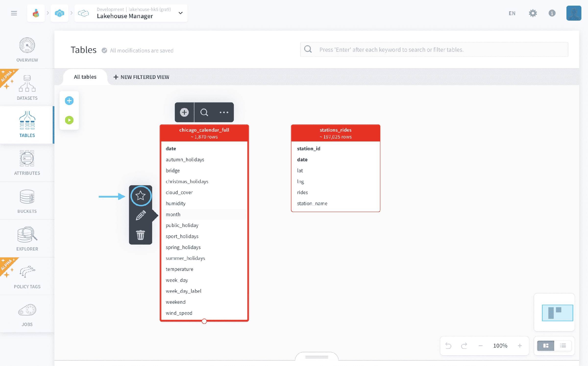Click the search magnifier icon in filter bar
Screen dimensions: 588x366
(308, 49)
